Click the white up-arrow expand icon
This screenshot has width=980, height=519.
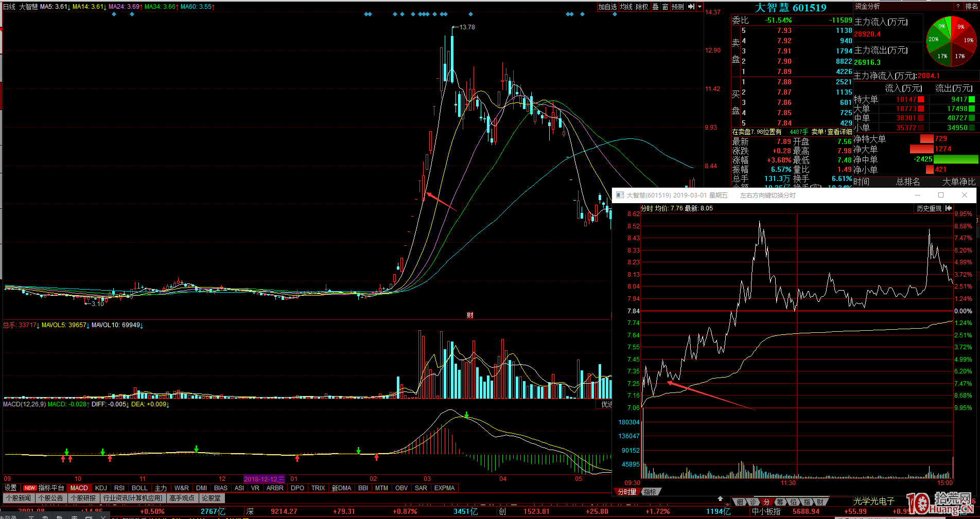point(720,499)
